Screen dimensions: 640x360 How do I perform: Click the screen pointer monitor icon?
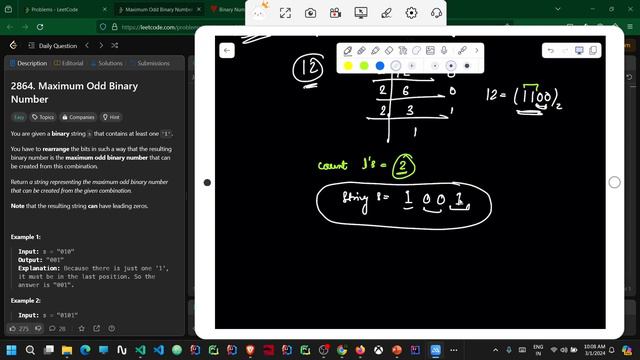tap(361, 13)
